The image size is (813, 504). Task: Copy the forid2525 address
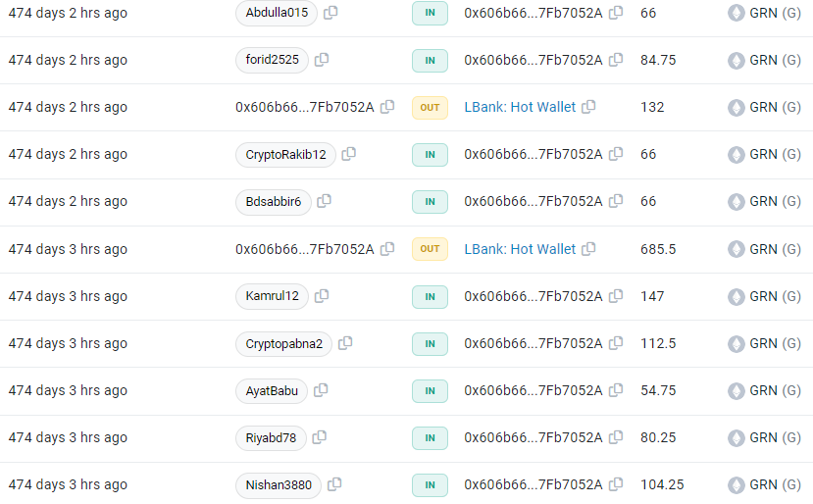(x=322, y=60)
